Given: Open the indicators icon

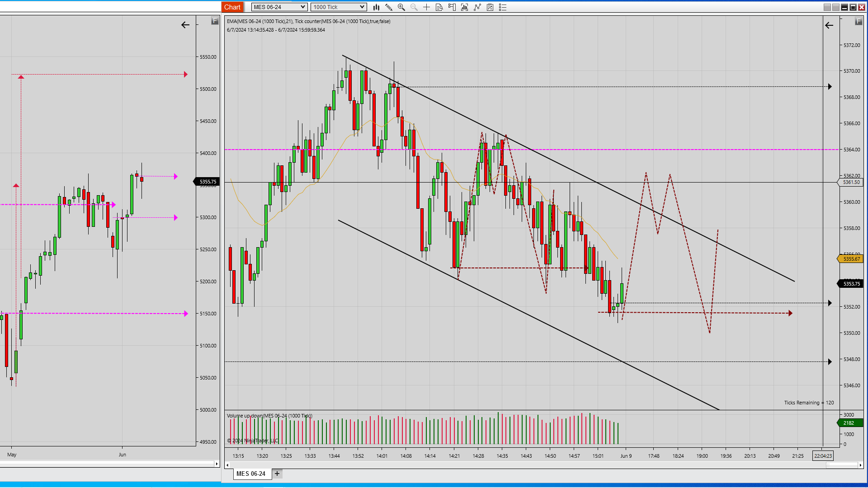Looking at the screenshot, I should (x=464, y=7).
